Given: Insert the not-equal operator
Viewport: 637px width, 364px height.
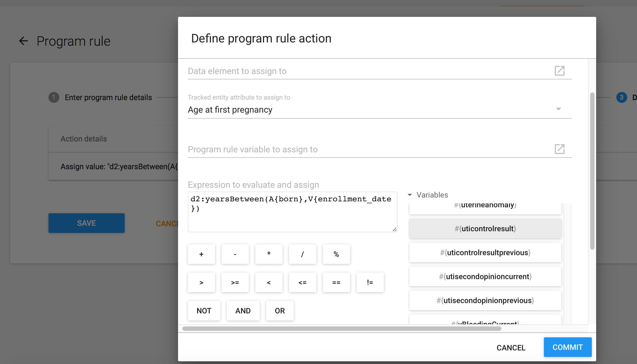Looking at the screenshot, I should point(370,282).
